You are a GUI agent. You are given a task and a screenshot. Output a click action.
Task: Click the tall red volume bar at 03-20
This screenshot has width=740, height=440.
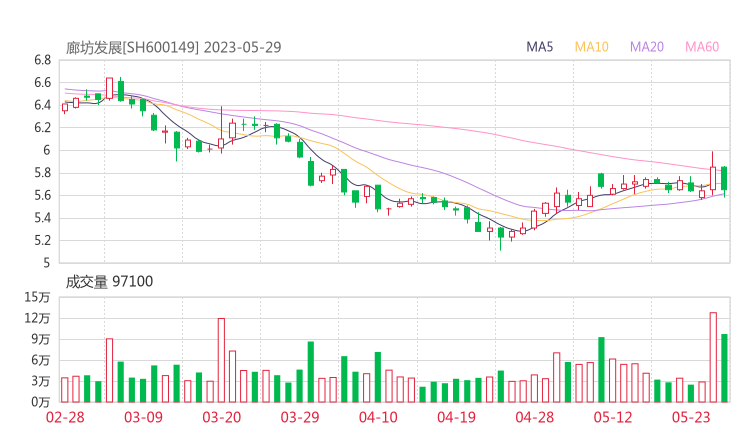point(221,360)
